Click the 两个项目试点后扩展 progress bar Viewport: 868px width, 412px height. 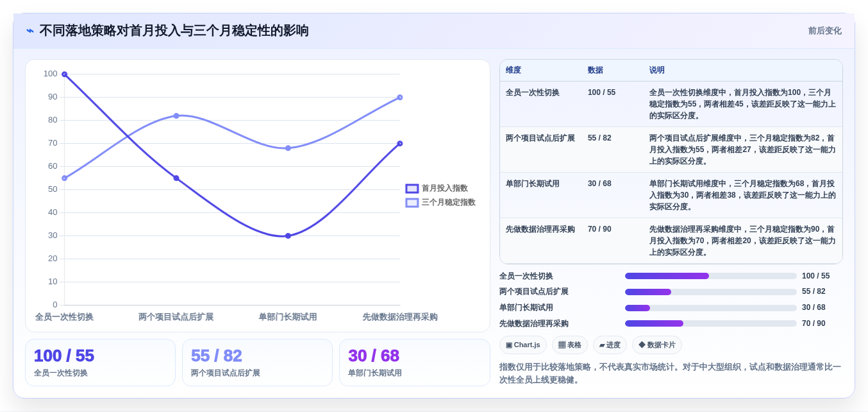click(711, 292)
